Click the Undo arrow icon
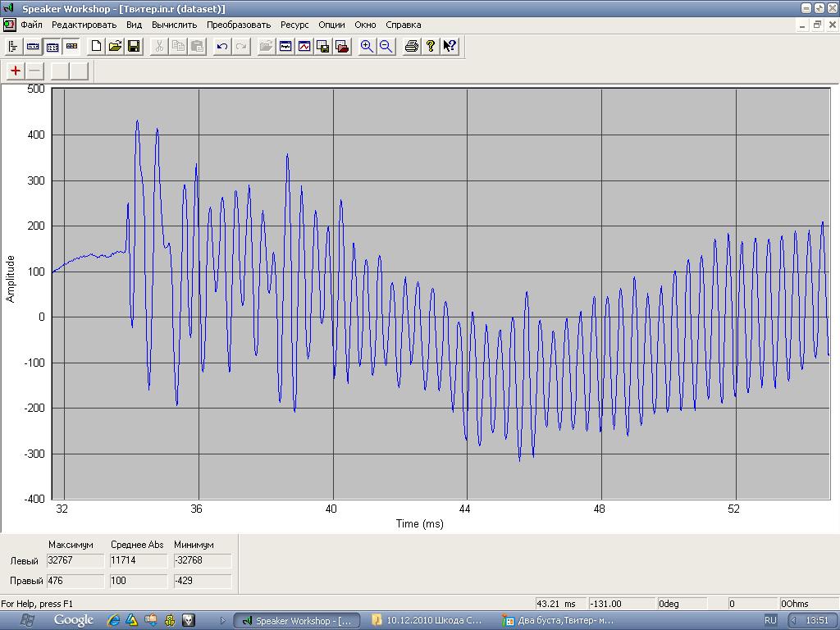The image size is (840, 630). [221, 46]
